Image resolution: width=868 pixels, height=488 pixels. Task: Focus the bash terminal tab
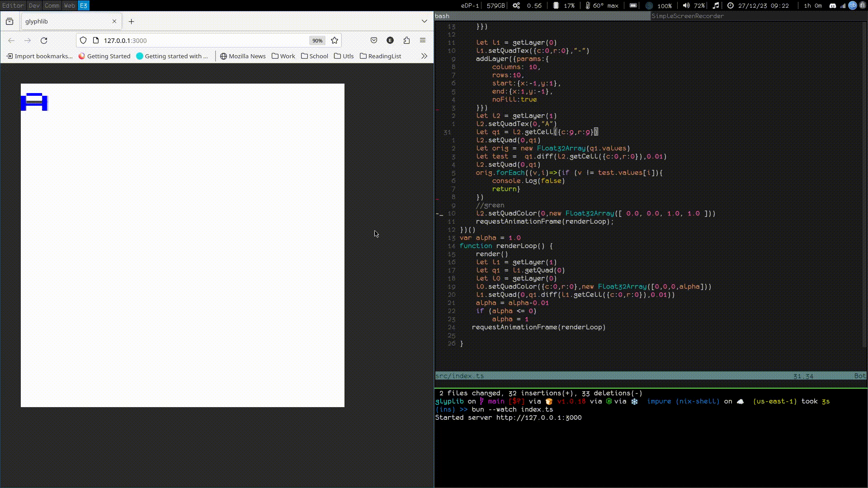[x=542, y=16]
